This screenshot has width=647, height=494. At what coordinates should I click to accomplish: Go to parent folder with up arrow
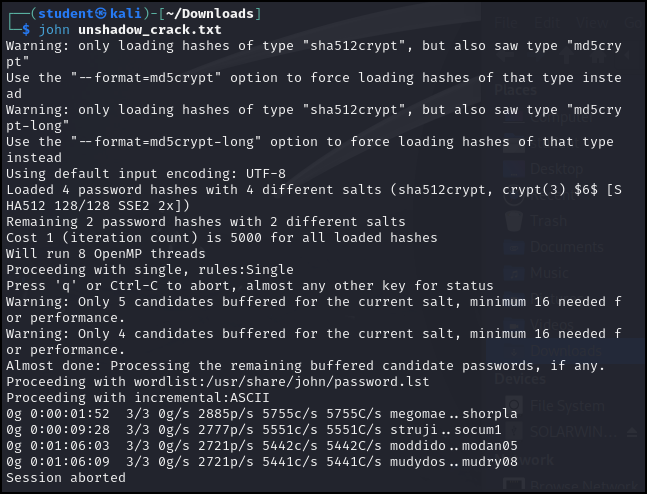[x=568, y=55]
